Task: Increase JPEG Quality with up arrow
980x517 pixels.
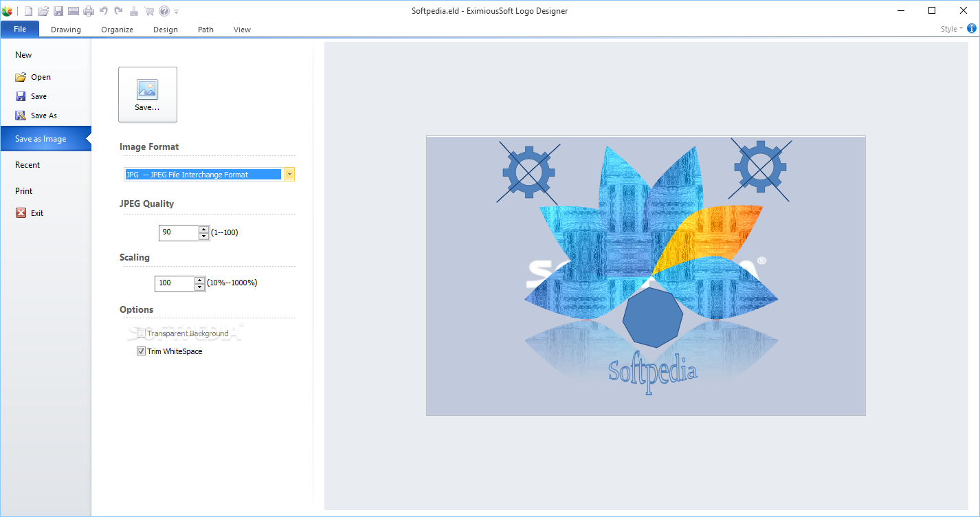Action: click(203, 229)
